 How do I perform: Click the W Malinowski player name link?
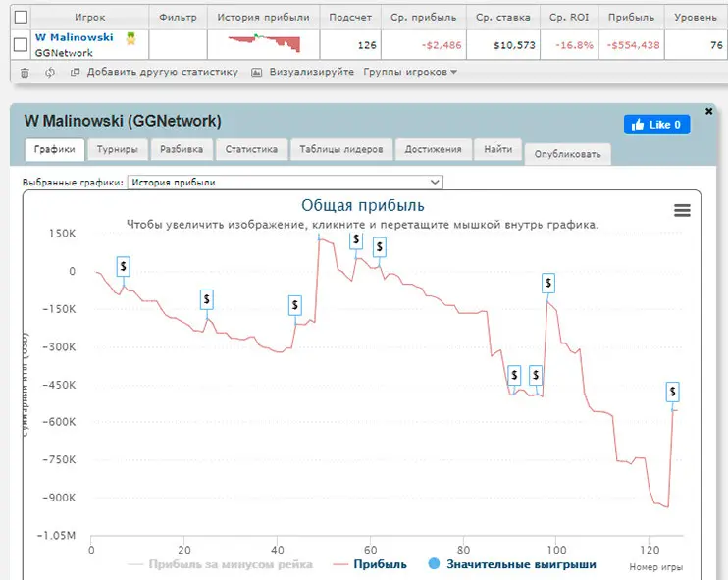pos(74,37)
